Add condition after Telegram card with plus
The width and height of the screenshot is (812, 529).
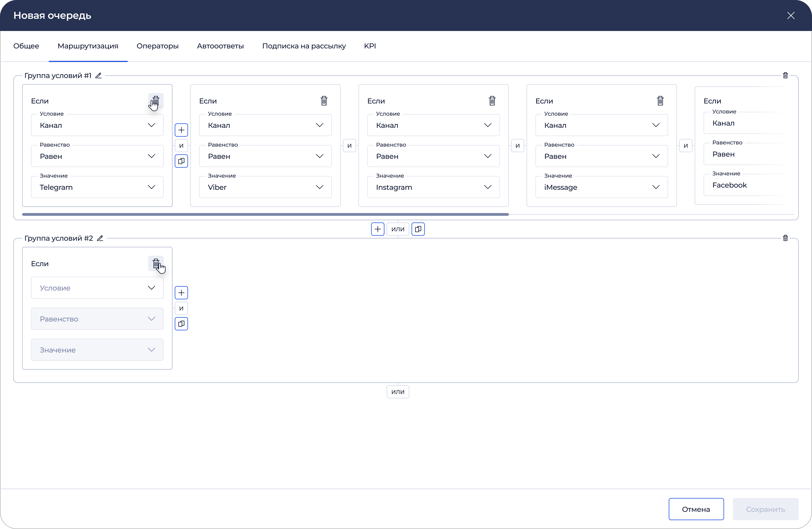click(181, 130)
